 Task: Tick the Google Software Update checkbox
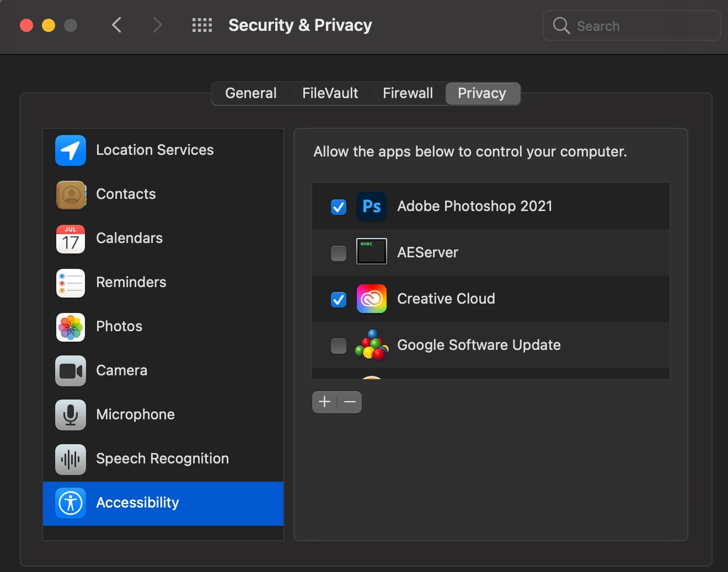click(x=339, y=346)
